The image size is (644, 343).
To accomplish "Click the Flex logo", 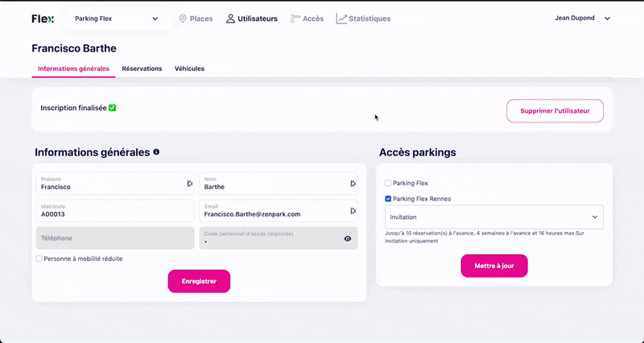I will coord(43,19).
